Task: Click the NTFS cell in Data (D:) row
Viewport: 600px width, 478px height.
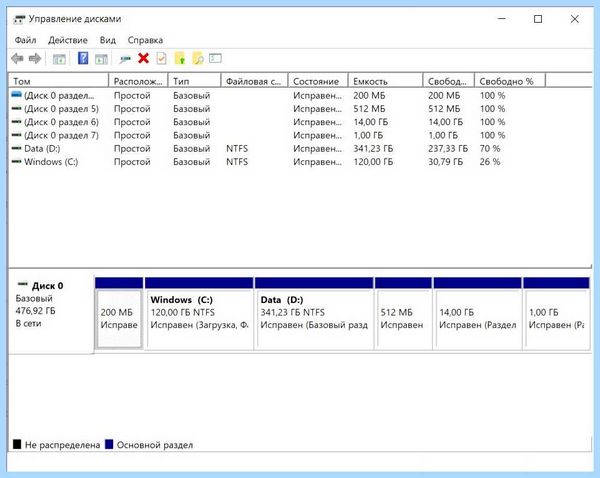Action: 237,148
